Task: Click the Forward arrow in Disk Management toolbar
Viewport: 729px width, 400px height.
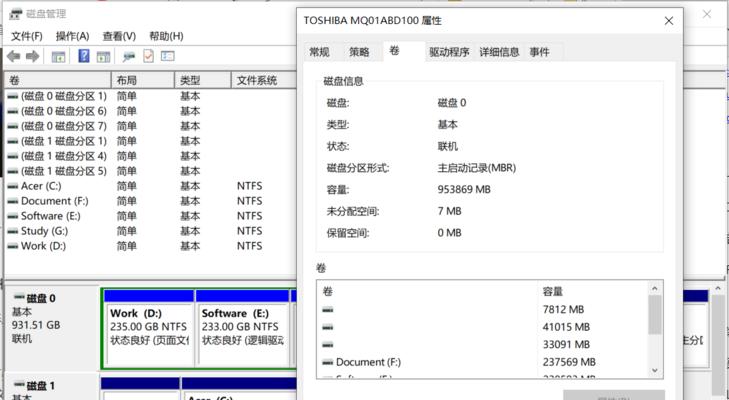Action: click(x=33, y=57)
